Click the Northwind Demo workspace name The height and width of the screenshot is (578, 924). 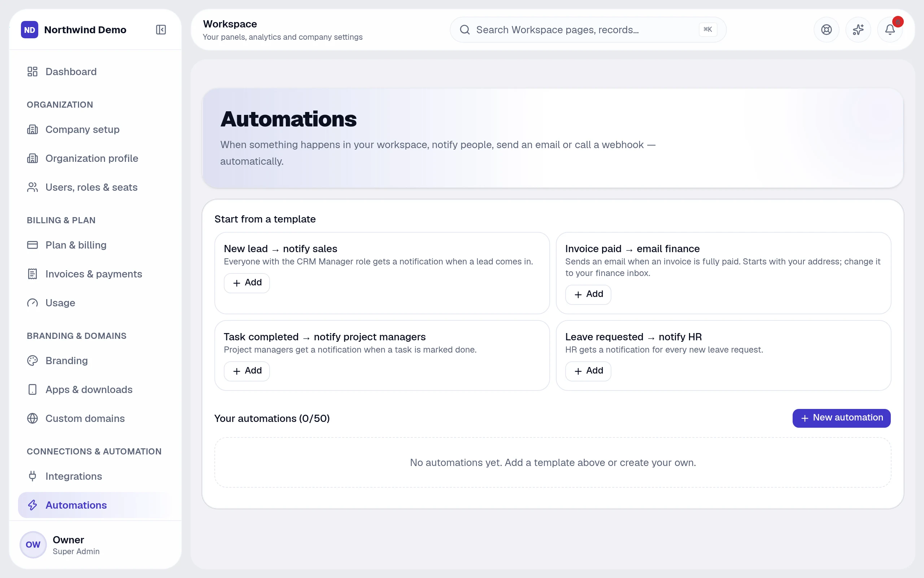click(x=85, y=30)
